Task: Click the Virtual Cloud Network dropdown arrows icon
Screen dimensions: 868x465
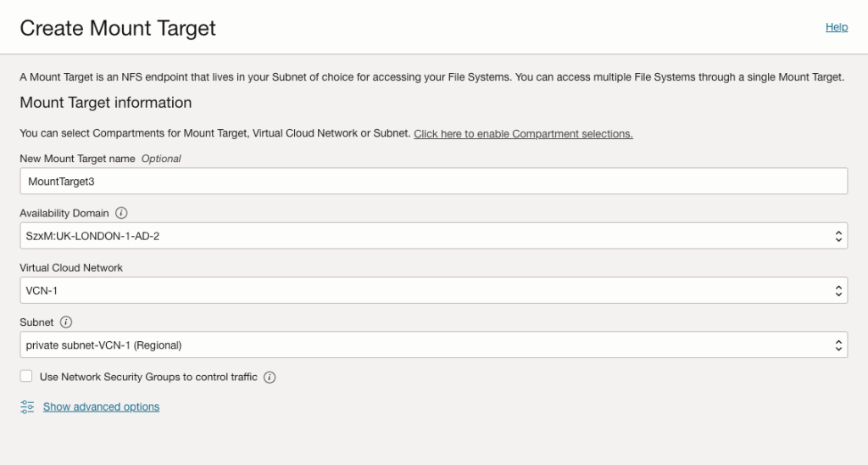Action: 838,290
